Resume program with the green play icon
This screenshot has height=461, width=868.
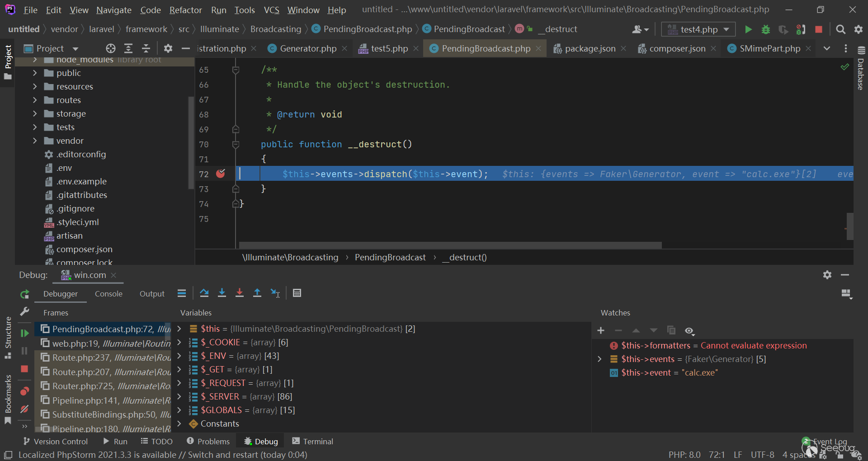[25, 333]
